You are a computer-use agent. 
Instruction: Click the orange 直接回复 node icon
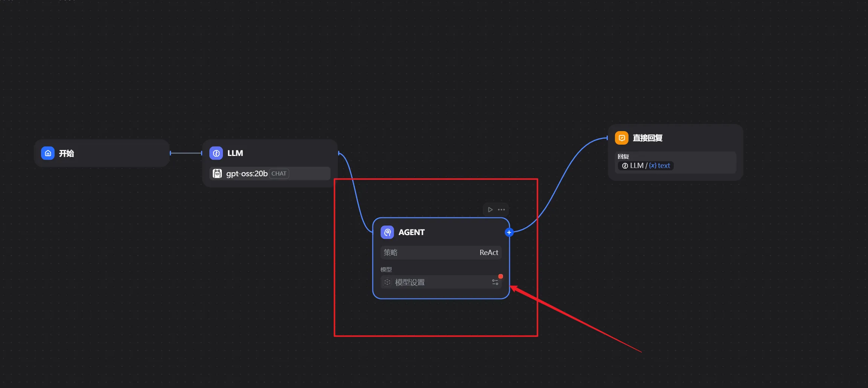click(x=622, y=138)
